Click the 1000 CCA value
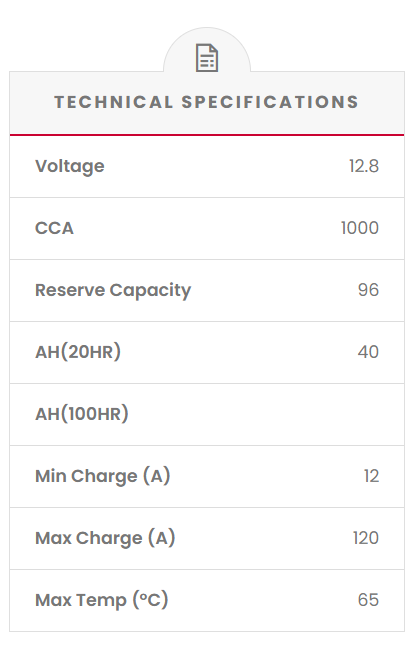The height and width of the screenshot is (651, 419). (x=360, y=228)
